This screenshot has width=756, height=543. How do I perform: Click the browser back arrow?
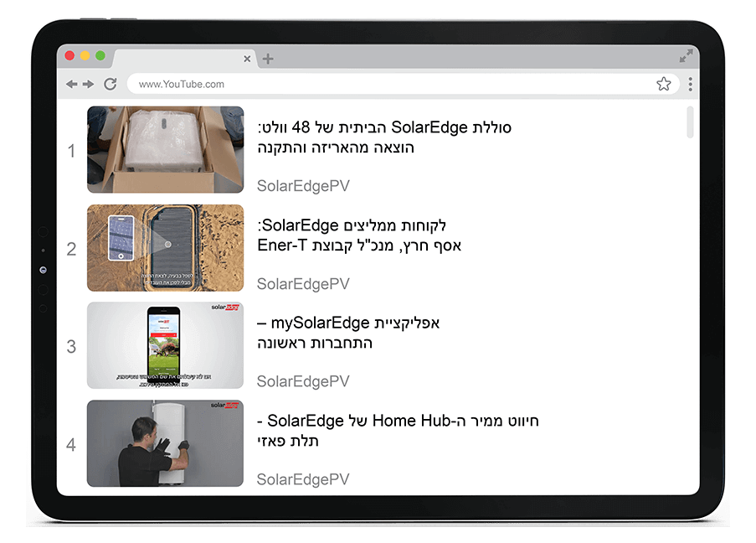click(x=72, y=85)
